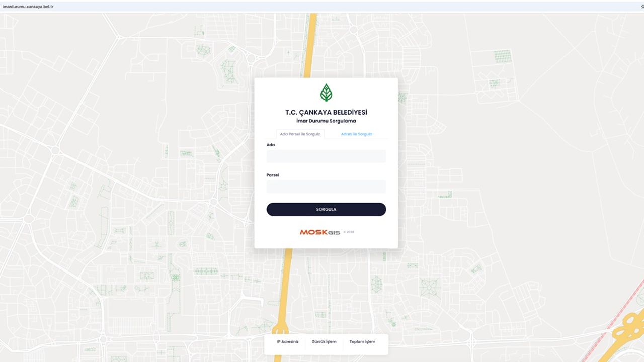Click the Ada field label
The width and height of the screenshot is (644, 362).
pos(271,145)
